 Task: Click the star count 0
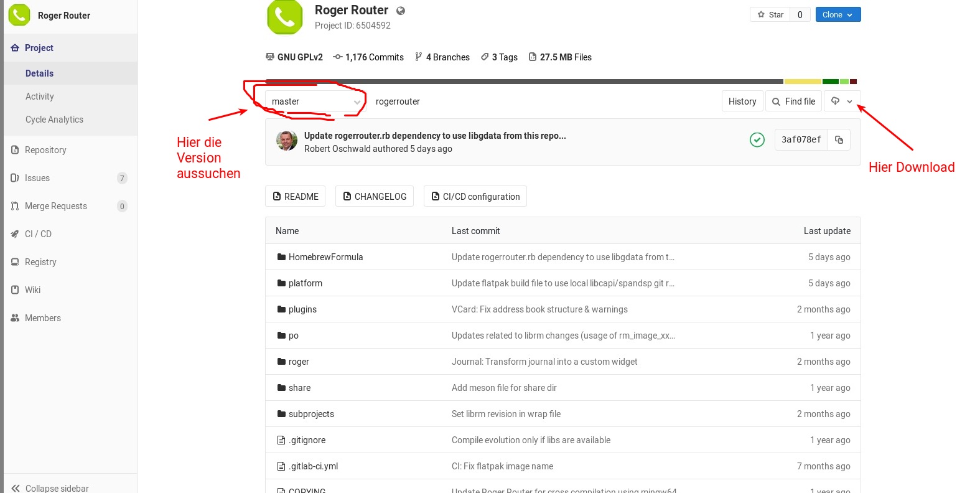click(x=800, y=14)
